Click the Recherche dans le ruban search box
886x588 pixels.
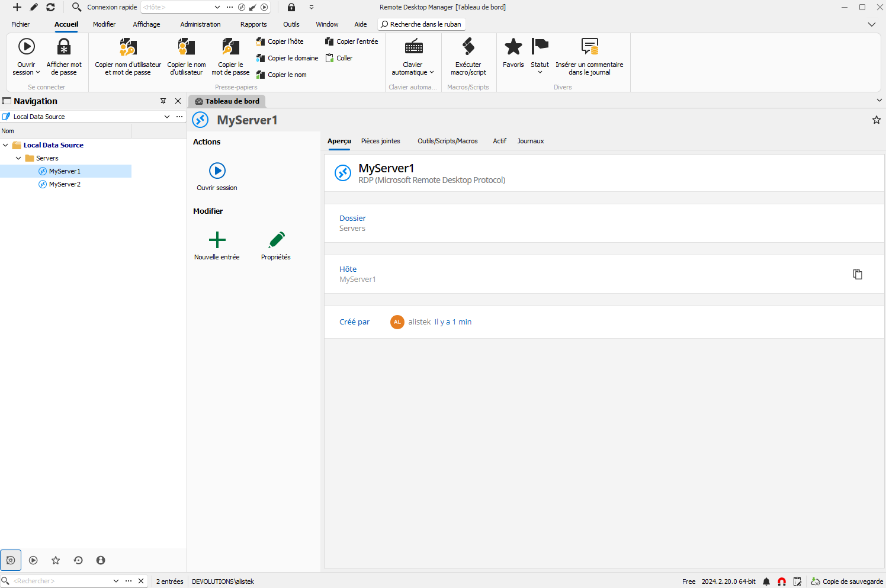422,24
